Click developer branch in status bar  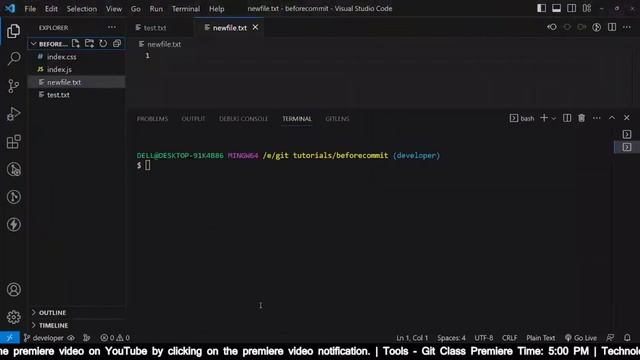tap(44, 338)
